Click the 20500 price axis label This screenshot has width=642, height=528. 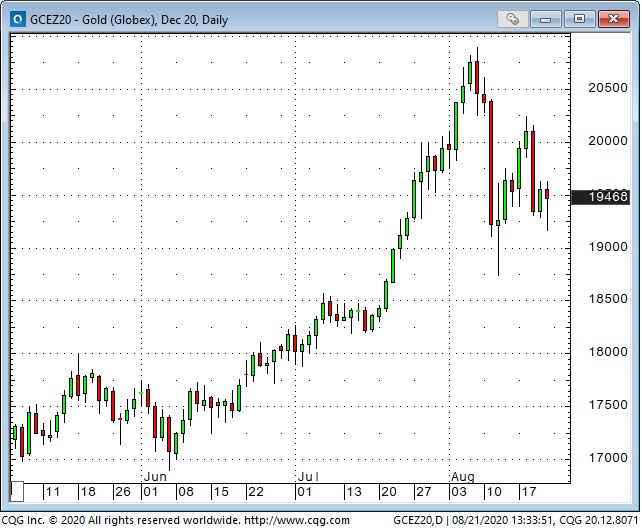(x=608, y=88)
